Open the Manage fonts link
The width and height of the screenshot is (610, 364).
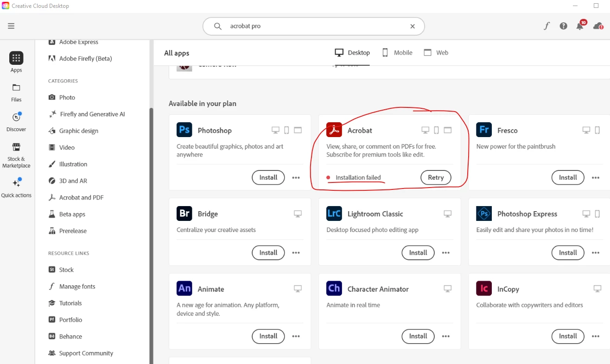72,286
